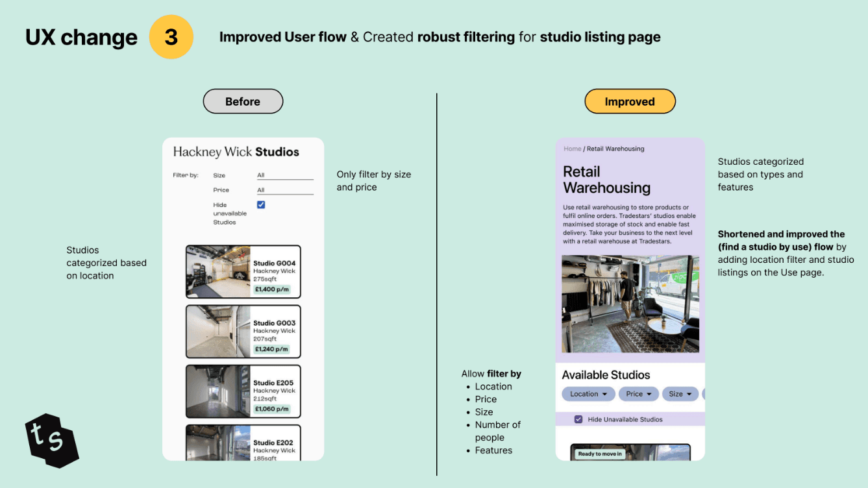This screenshot has width=868, height=488.
Task: Open the Size filter pill dropdown
Action: click(680, 394)
